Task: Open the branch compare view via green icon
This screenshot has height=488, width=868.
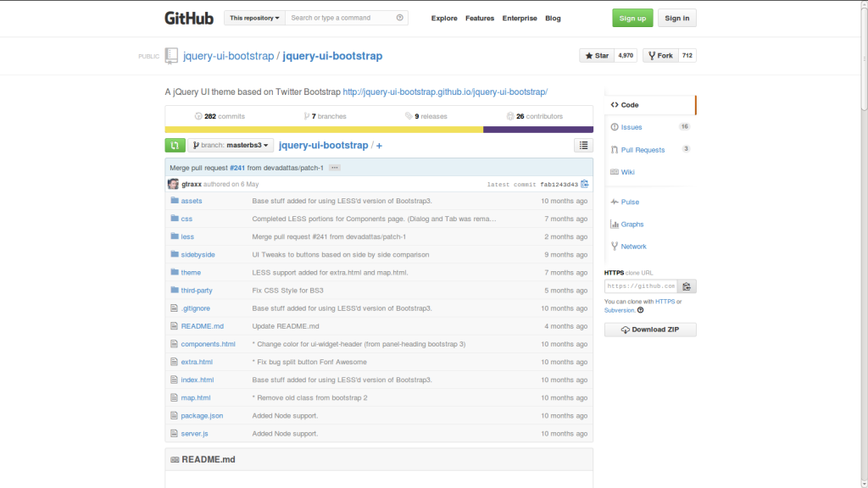Action: [174, 145]
